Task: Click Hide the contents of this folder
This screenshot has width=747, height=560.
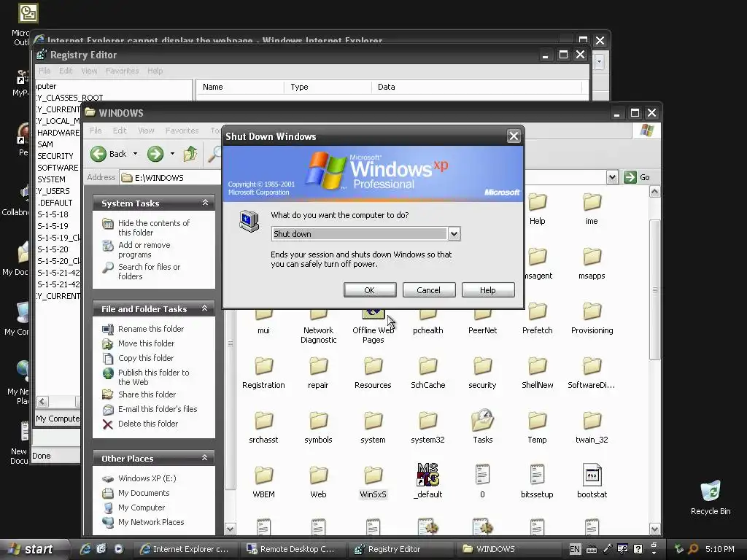Action: click(153, 227)
